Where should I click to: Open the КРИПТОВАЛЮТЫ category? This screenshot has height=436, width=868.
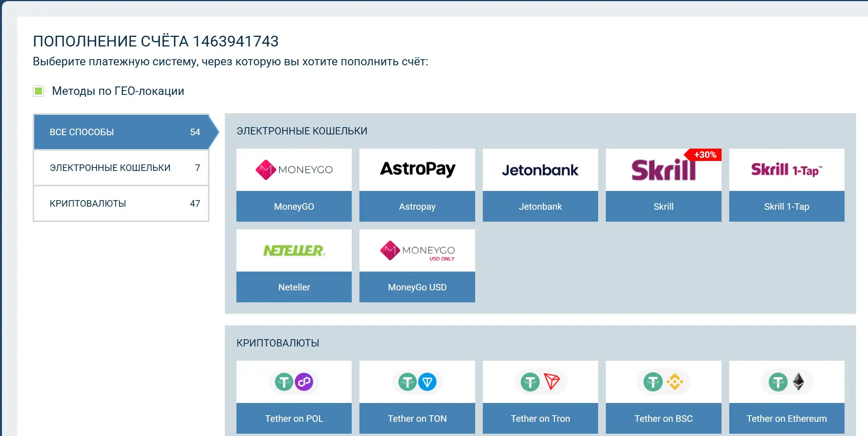pos(121,203)
